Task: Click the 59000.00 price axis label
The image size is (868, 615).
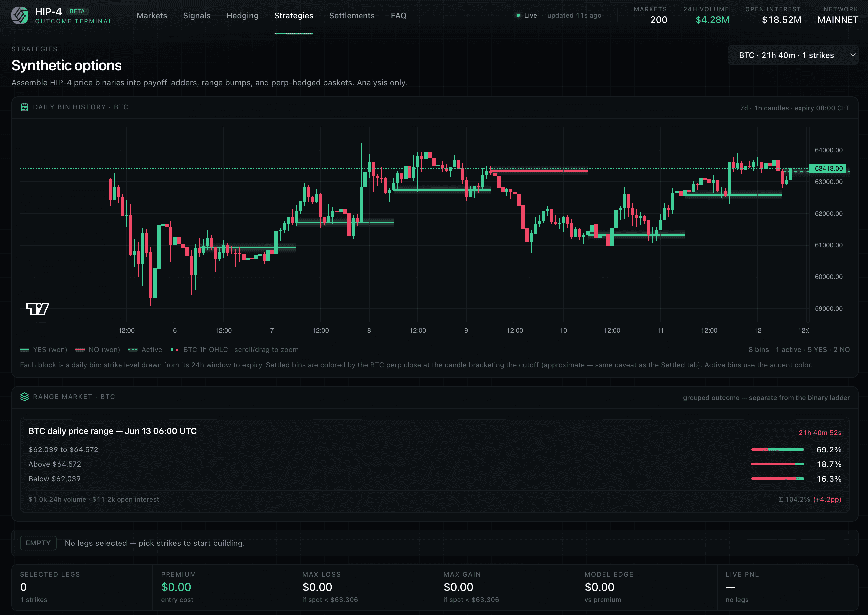Action: (829, 308)
